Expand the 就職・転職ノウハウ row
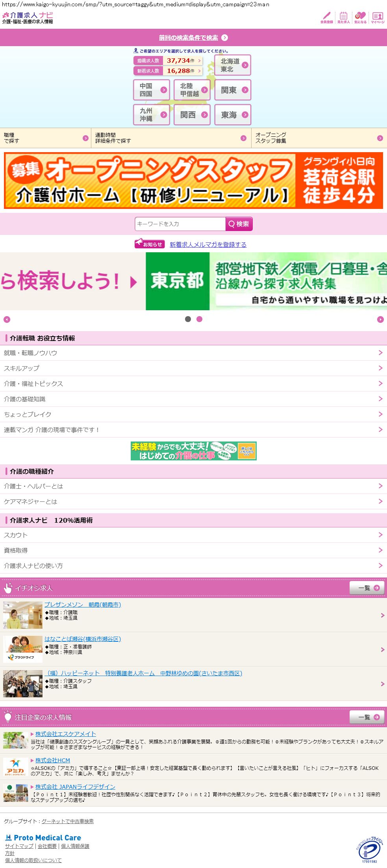The image size is (387, 868). point(193,353)
